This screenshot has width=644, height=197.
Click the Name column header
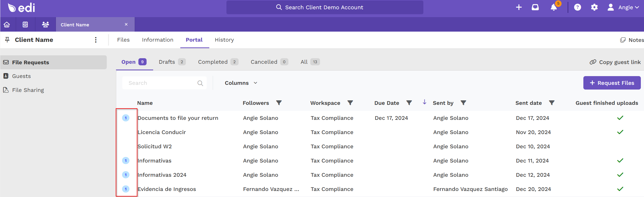145,103
